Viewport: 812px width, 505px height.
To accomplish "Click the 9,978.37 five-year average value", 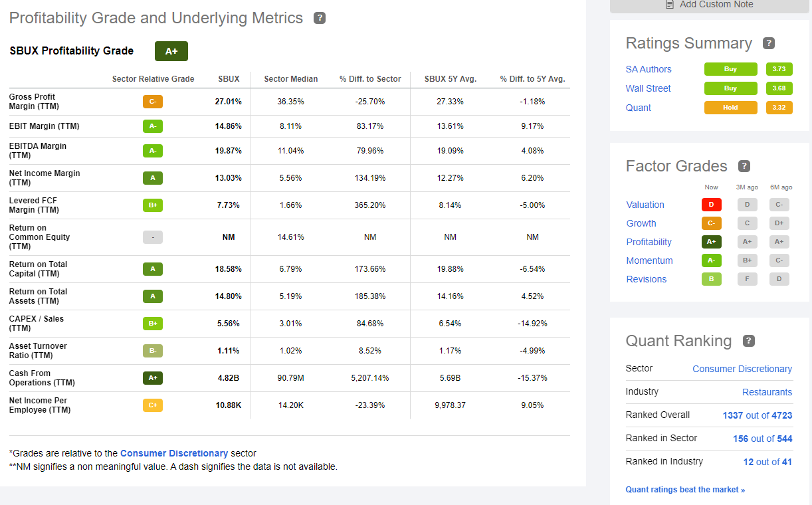I will coord(451,405).
